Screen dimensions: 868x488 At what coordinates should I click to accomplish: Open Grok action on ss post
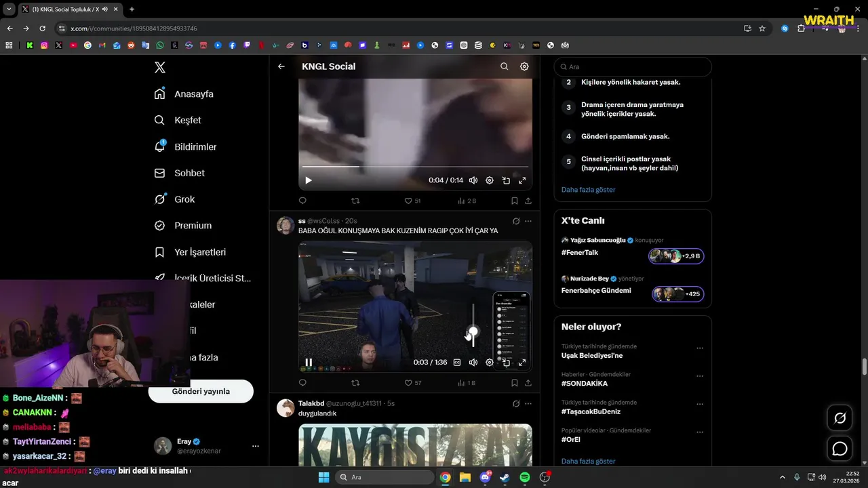click(x=516, y=221)
